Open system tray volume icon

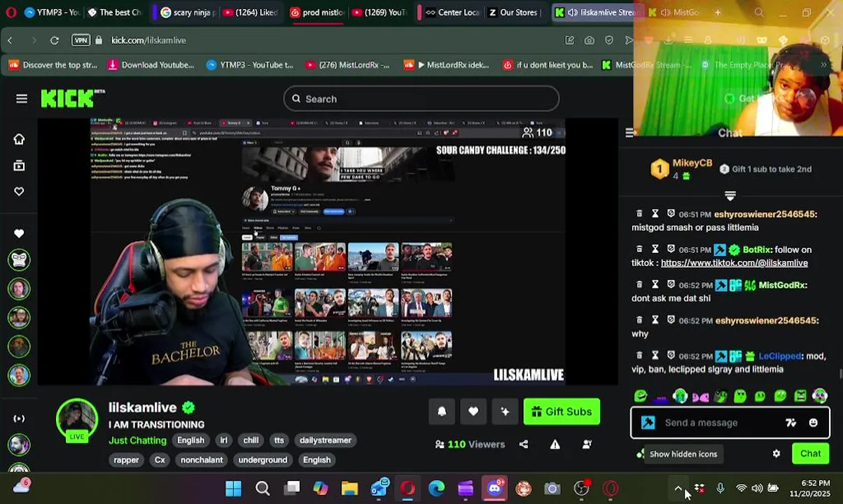[x=757, y=488]
